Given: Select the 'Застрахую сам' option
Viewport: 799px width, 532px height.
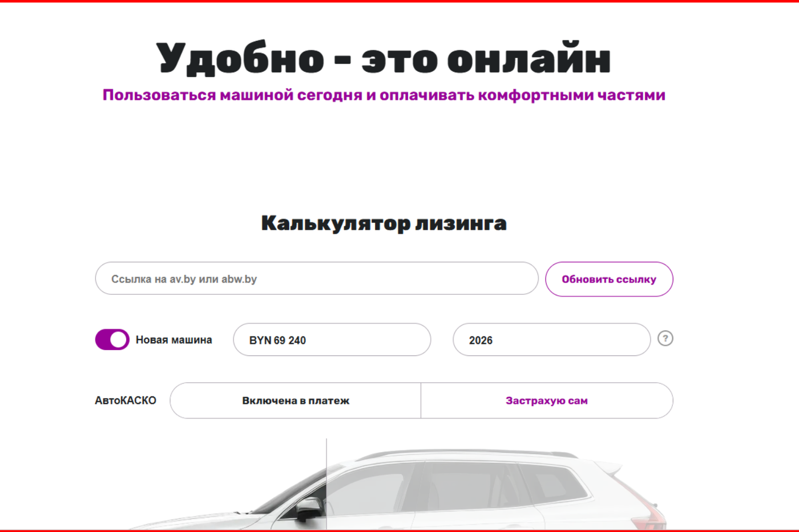Looking at the screenshot, I should click(x=547, y=400).
